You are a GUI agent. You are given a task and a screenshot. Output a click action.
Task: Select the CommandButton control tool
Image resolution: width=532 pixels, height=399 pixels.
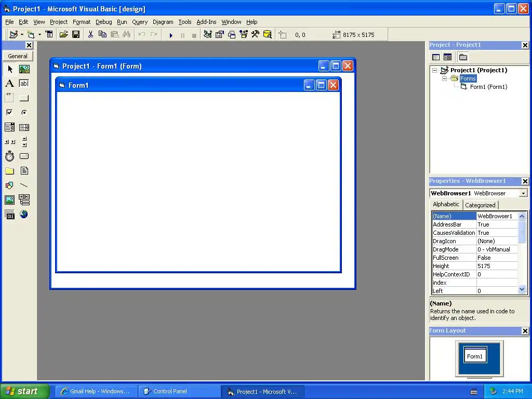point(24,98)
